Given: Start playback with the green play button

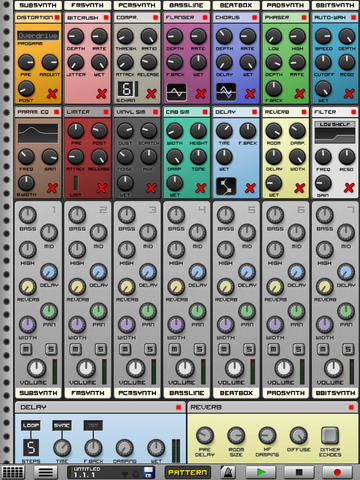Looking at the screenshot, I should coord(261,472).
